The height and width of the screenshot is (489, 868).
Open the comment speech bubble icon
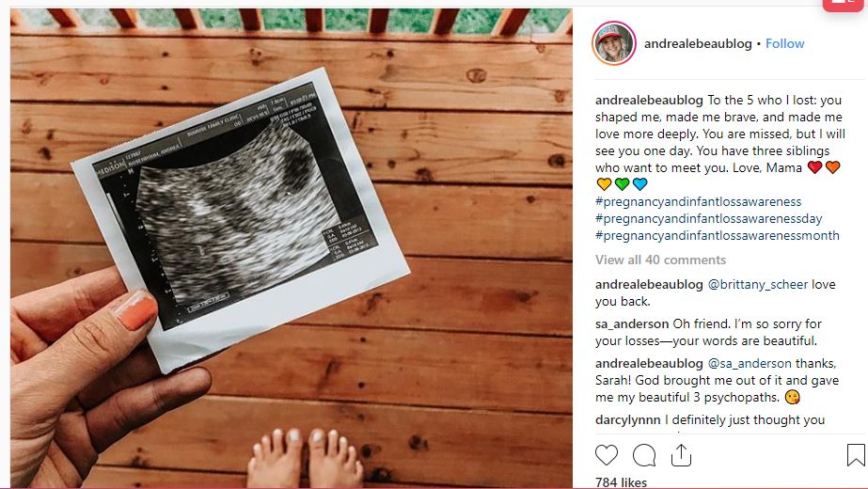(x=644, y=455)
